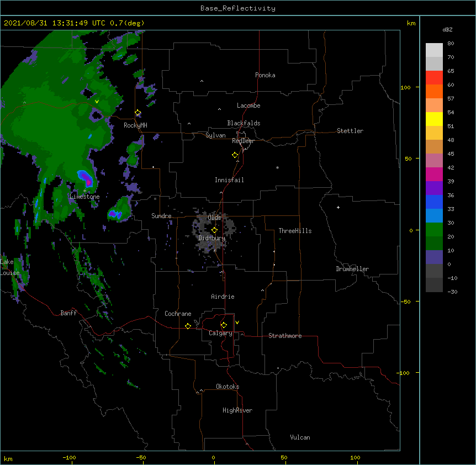Click the yellow V marker east of Calgary
This screenshot has height=465, width=476.
[x=237, y=323]
